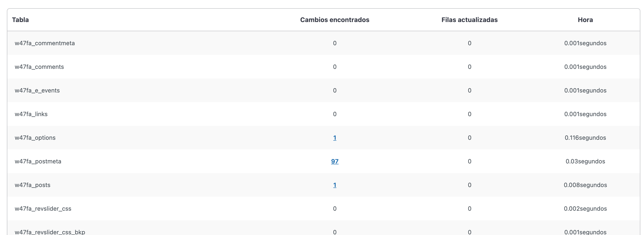Click the Filas actualizadas column header

(x=469, y=20)
